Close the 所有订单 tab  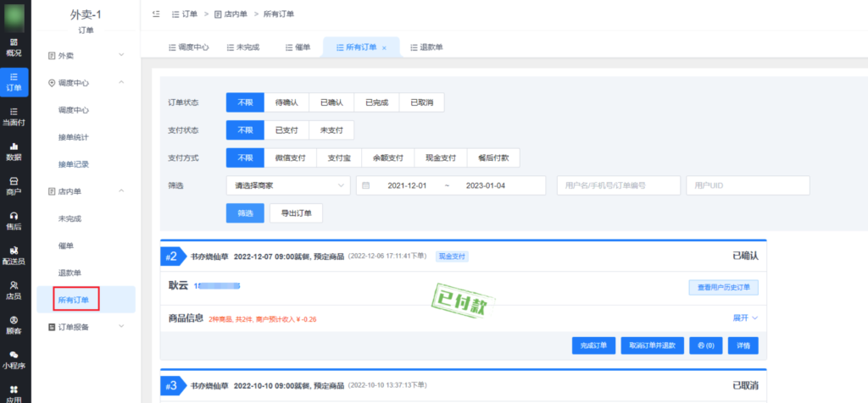pyautogui.click(x=384, y=48)
